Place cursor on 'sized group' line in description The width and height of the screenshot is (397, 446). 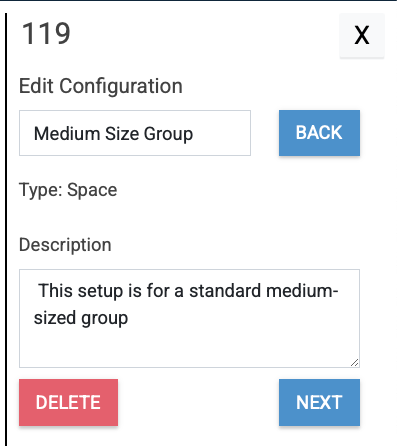tap(81, 318)
